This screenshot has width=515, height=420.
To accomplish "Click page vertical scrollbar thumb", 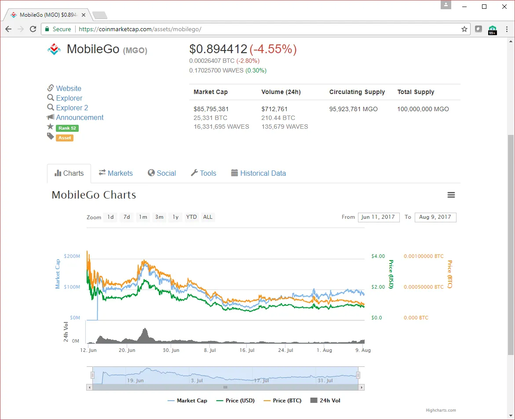I will [x=511, y=245].
